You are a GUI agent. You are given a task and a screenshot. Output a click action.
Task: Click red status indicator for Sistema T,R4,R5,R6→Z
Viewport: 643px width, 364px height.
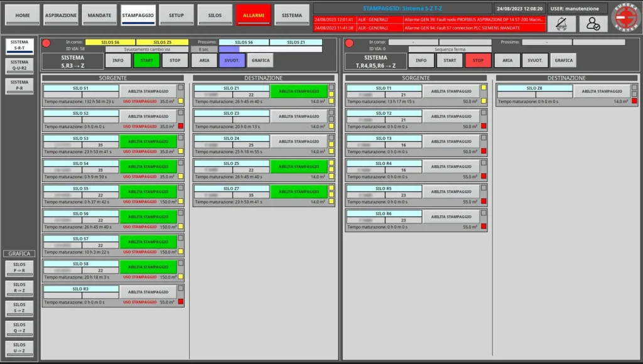(x=349, y=43)
